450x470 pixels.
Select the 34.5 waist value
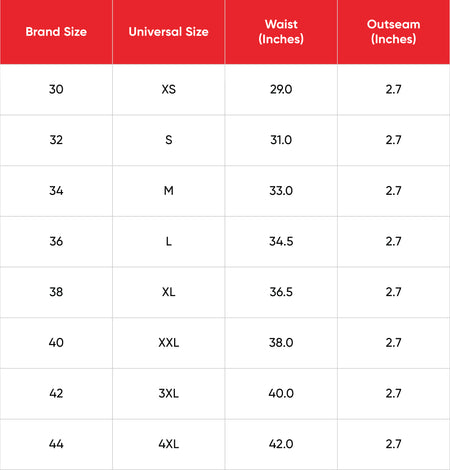tap(281, 241)
